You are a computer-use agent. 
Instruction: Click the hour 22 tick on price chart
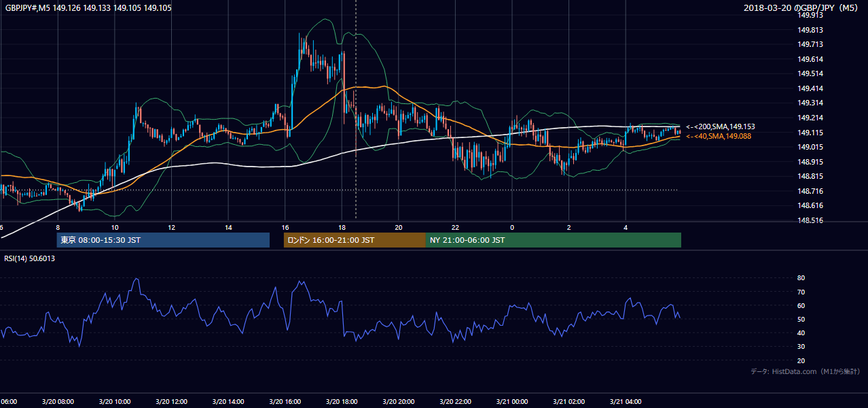tap(455, 227)
